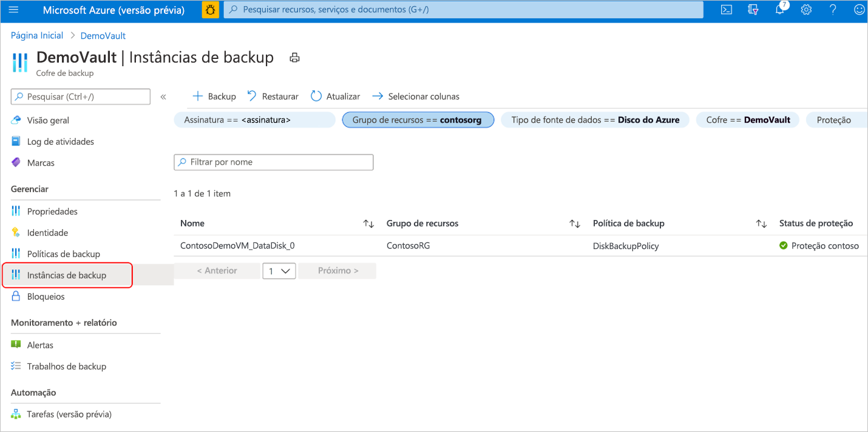Open Alertas under Monitoramento
This screenshot has width=868, height=432.
[x=40, y=345]
